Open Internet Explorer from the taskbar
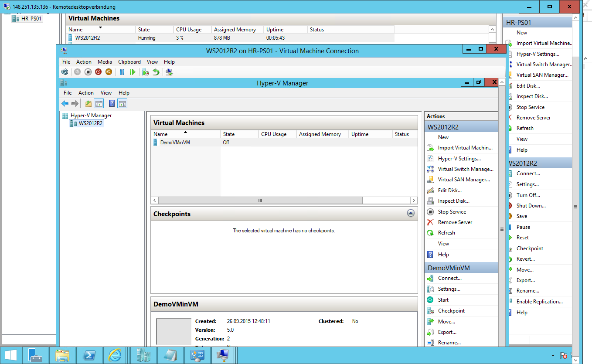 tap(116, 355)
